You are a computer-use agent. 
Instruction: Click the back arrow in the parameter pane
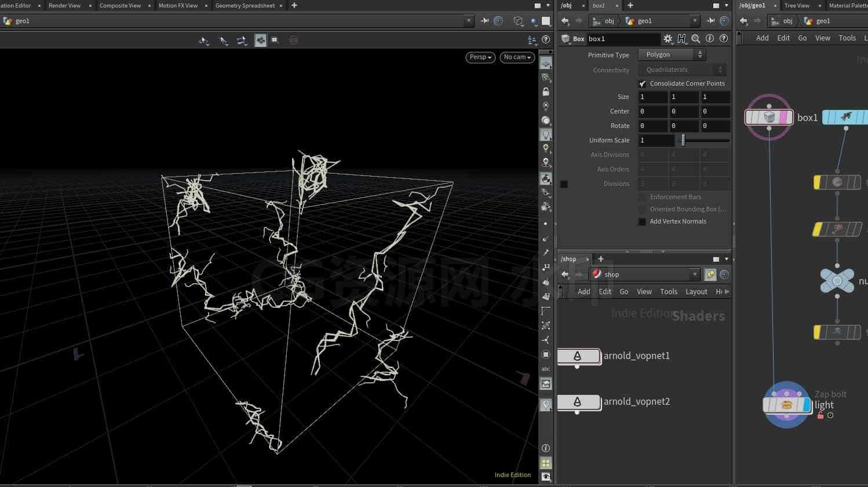[565, 21]
